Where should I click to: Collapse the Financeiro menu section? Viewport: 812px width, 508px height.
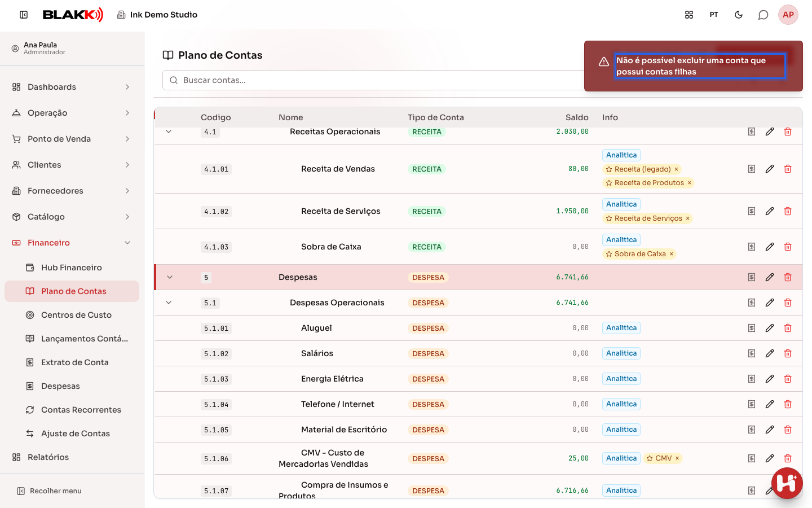pyautogui.click(x=72, y=243)
